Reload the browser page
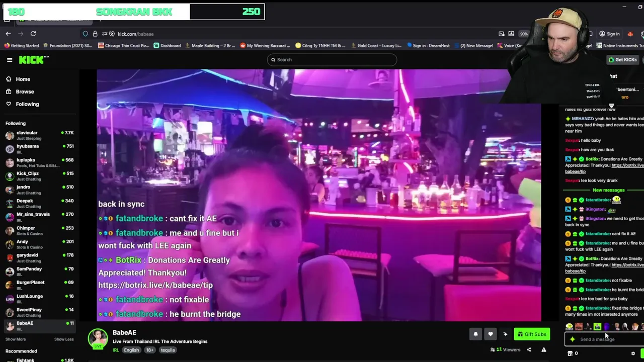The width and height of the screenshot is (644, 362). (x=33, y=34)
